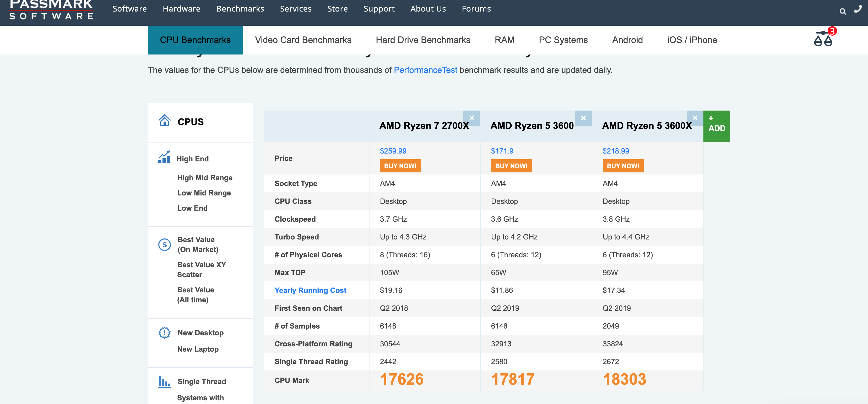Open the PerformanceTest link
Screen dimensions: 868x404
click(425, 70)
